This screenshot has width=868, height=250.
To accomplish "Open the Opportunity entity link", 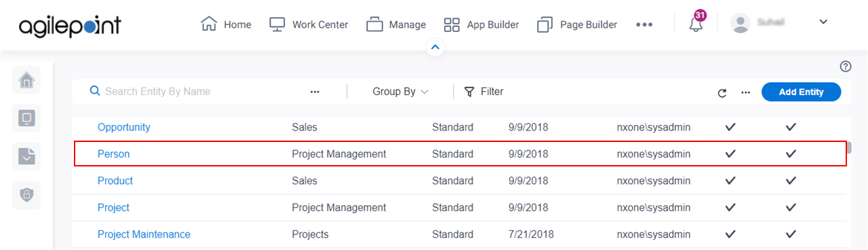I will coord(124,127).
